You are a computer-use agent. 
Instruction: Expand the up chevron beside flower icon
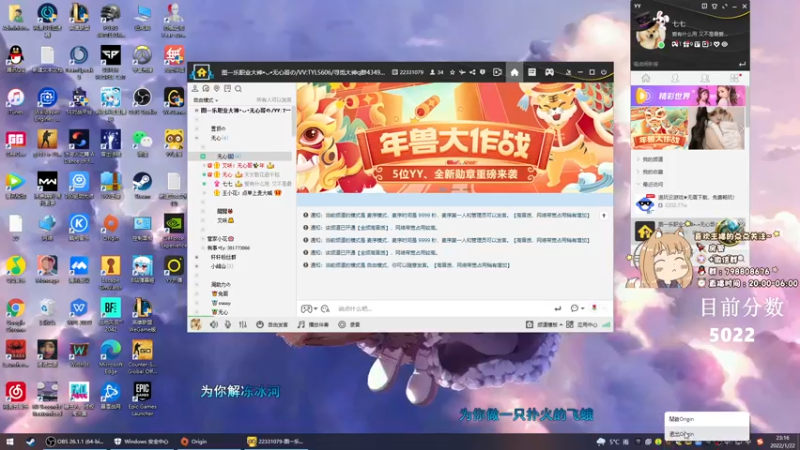[x=605, y=308]
